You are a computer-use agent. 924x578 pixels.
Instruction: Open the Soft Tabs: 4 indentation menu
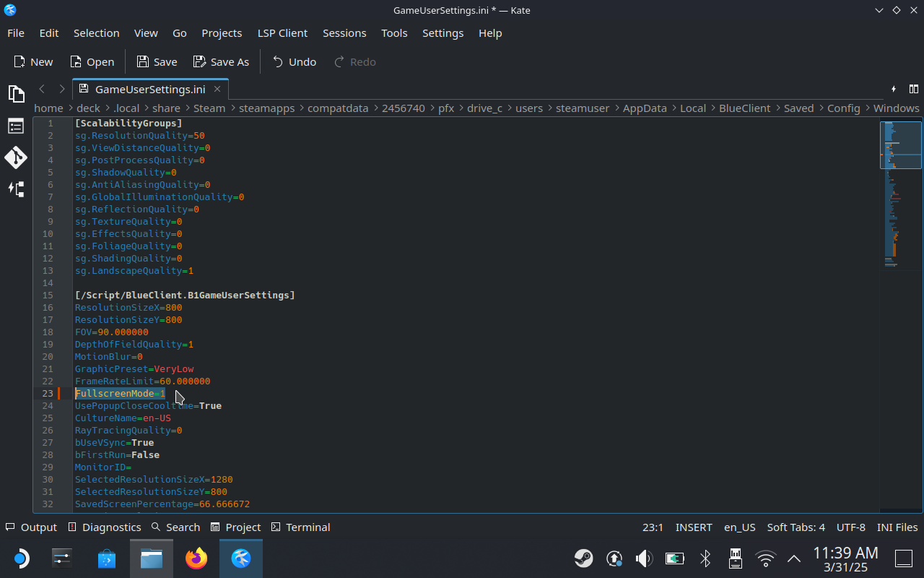(x=796, y=527)
